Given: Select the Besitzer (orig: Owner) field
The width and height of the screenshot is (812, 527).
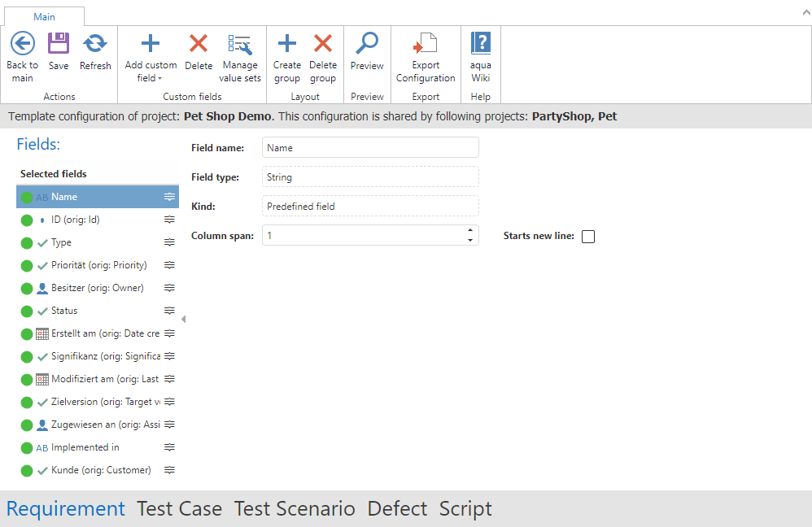Looking at the screenshot, I should click(x=97, y=288).
